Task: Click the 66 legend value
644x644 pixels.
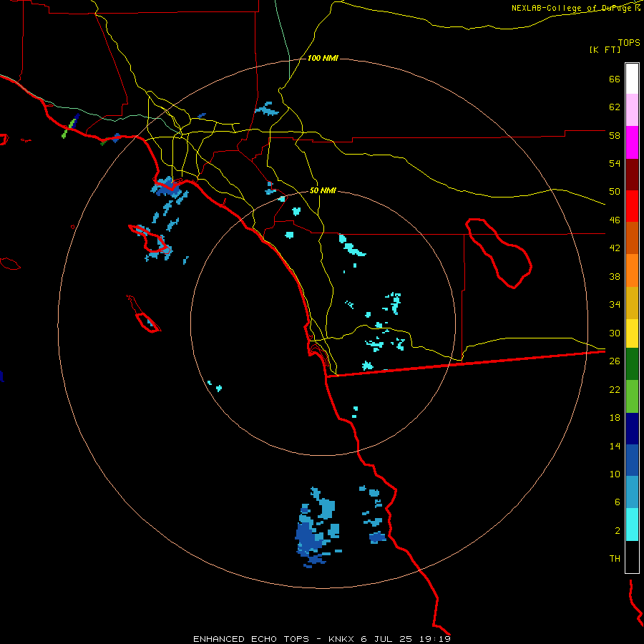Action: [x=615, y=79]
